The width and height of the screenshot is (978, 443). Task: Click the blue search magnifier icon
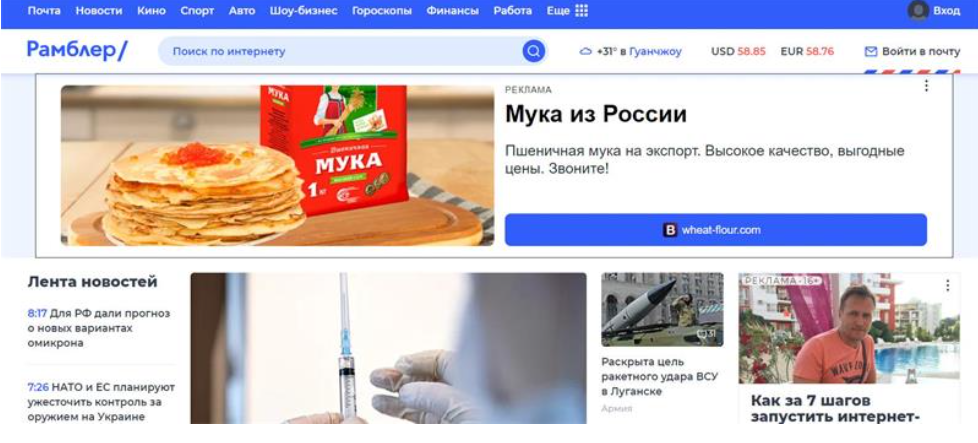pyautogui.click(x=533, y=51)
